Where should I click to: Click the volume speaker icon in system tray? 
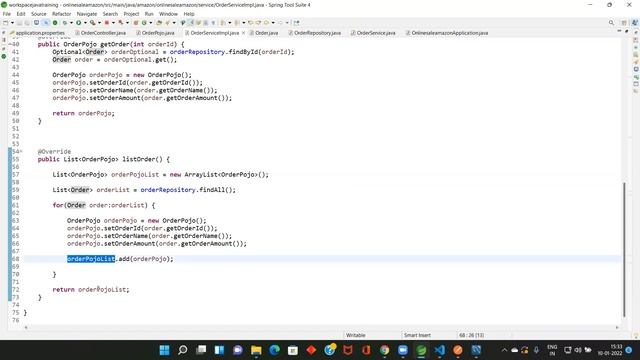point(578,350)
